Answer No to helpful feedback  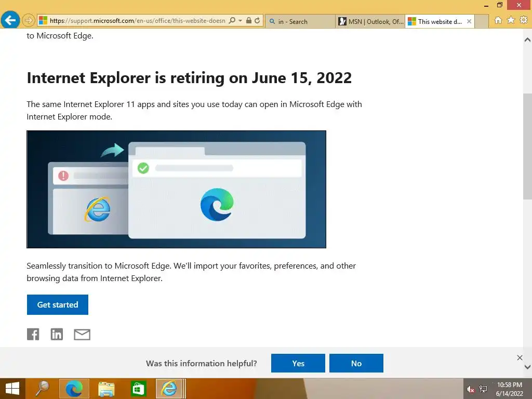point(356,363)
